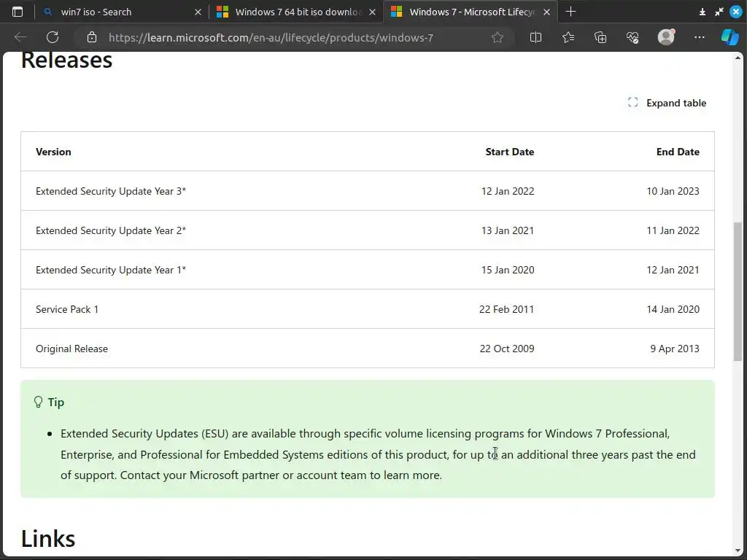Open Browser essentials heart icon

(x=632, y=37)
